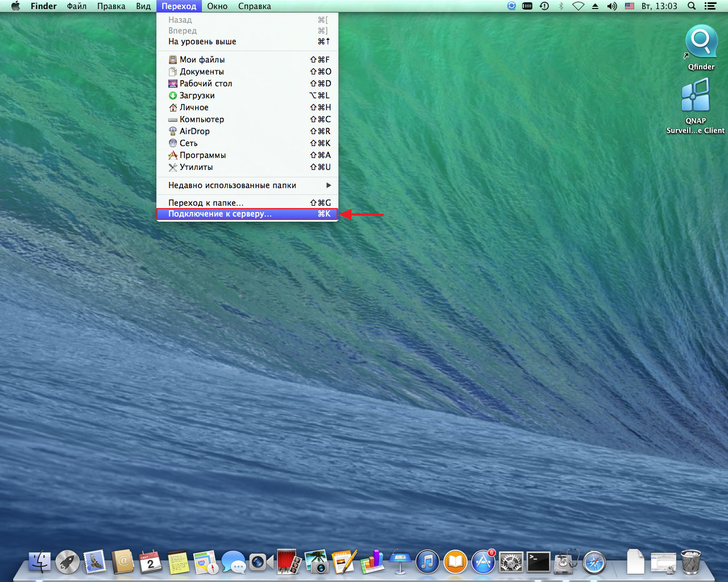This screenshot has width=728, height=582.
Task: Choose На уровень выше menu entry
Action: click(x=247, y=41)
